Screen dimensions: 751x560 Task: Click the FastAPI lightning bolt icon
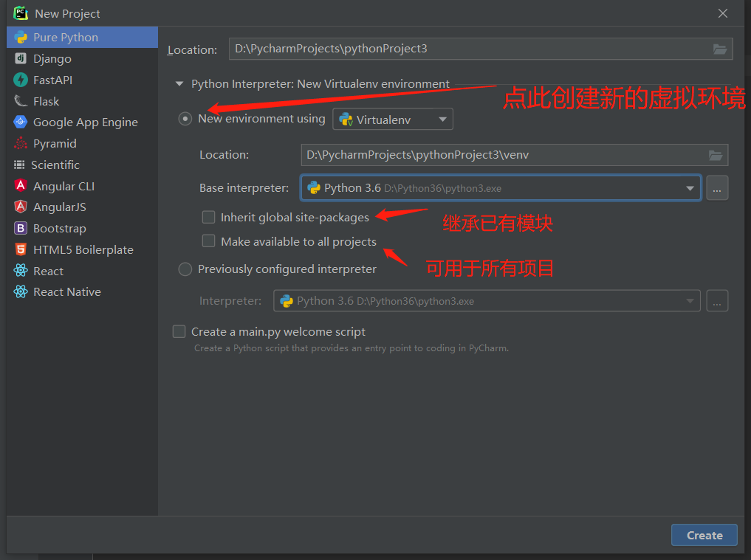pyautogui.click(x=21, y=80)
